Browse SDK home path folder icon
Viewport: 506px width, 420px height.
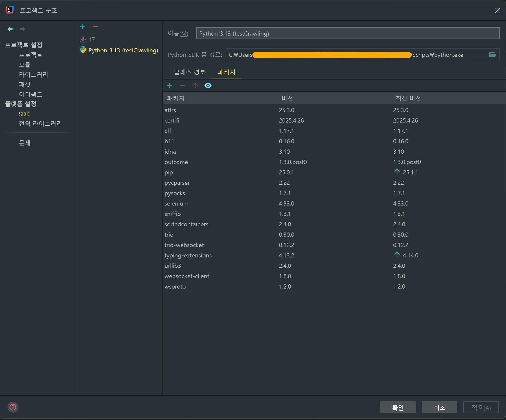tap(492, 55)
